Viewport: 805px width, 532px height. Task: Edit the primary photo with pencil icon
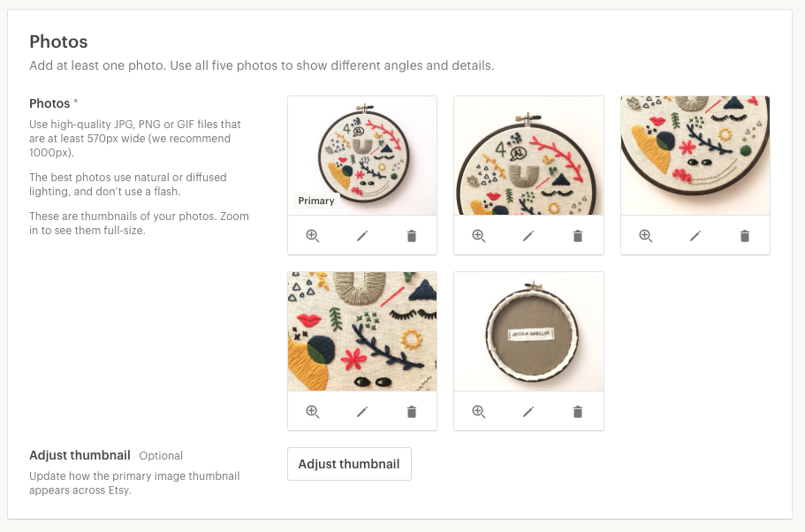click(x=362, y=236)
